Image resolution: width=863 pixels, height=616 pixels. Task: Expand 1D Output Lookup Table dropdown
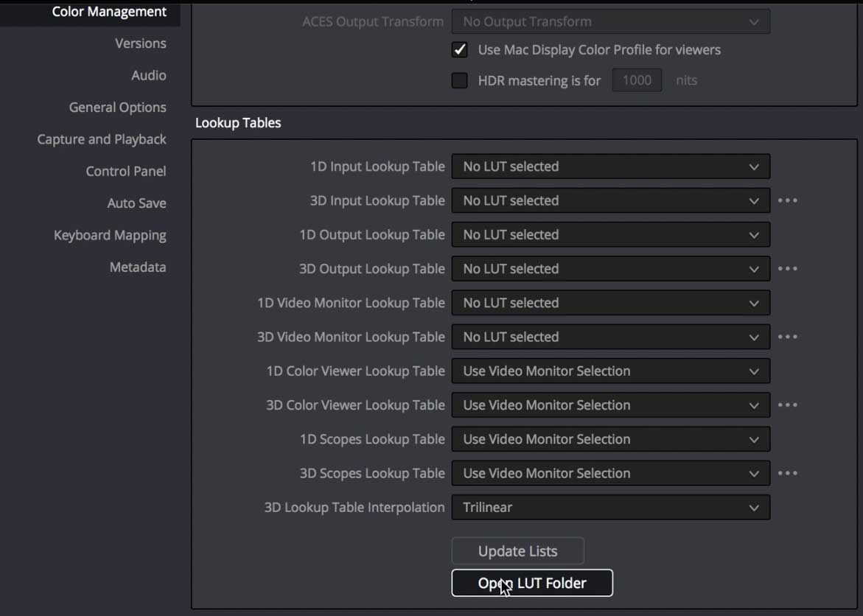tap(610, 235)
